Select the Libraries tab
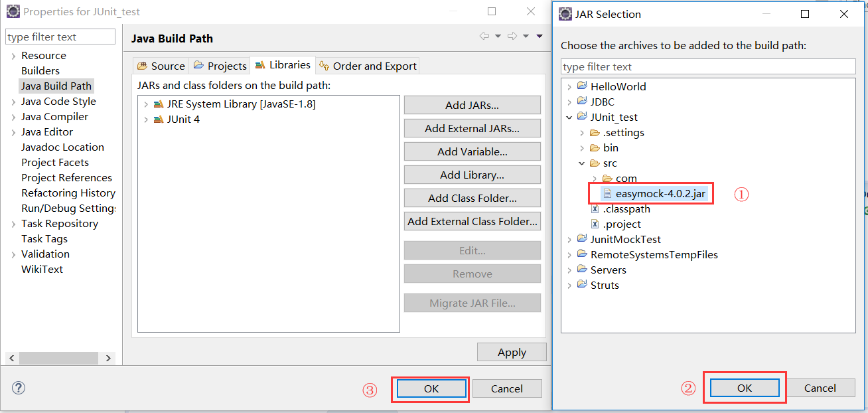Viewport: 868px width, 413px height. pyautogui.click(x=283, y=64)
